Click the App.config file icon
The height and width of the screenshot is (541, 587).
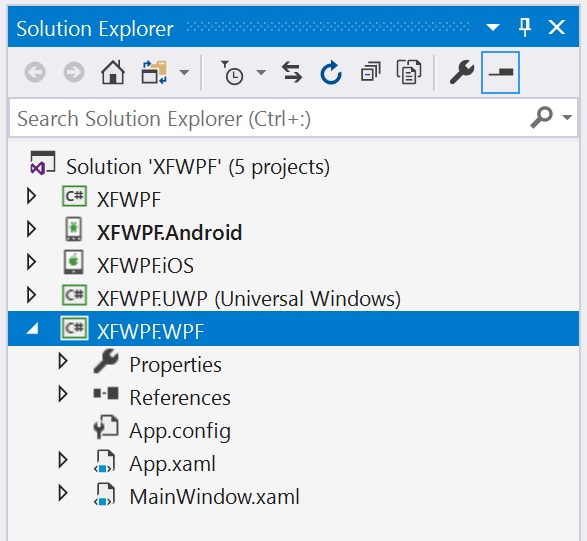(x=106, y=427)
